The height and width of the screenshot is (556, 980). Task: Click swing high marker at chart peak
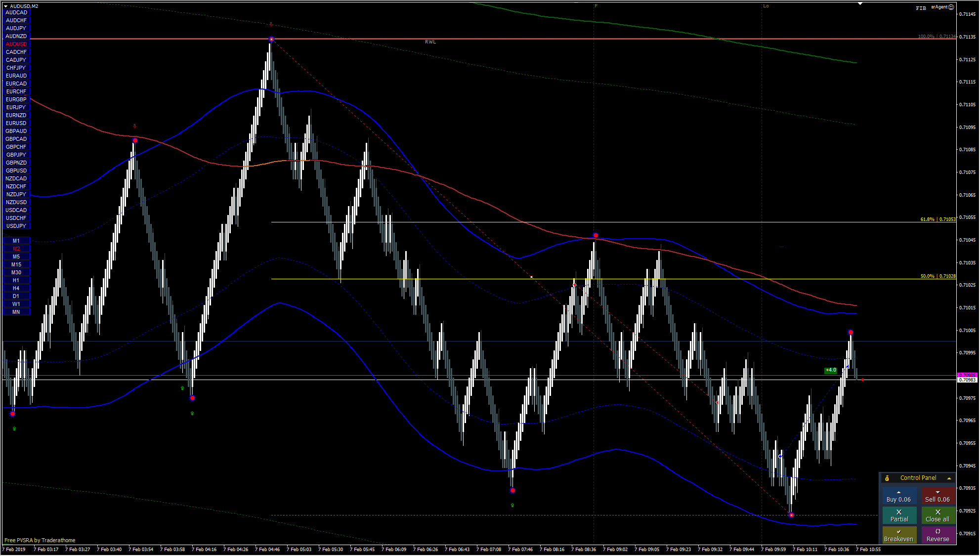271,39
